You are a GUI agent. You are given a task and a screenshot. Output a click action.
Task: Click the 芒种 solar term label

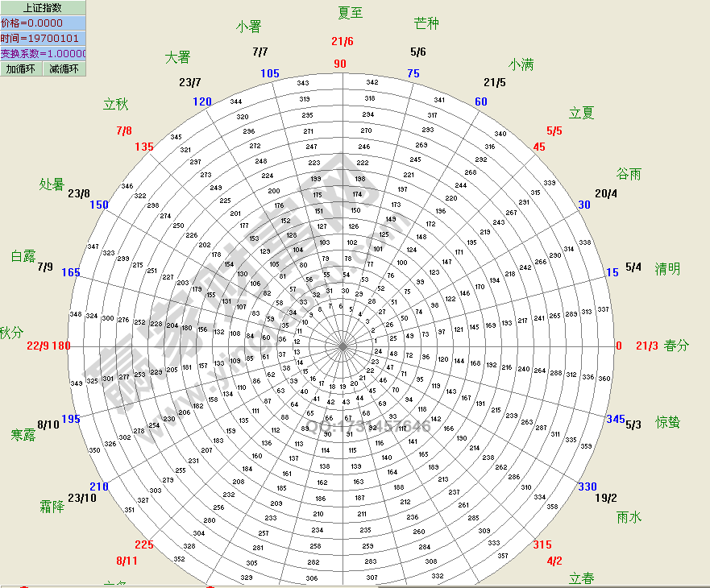point(426,23)
